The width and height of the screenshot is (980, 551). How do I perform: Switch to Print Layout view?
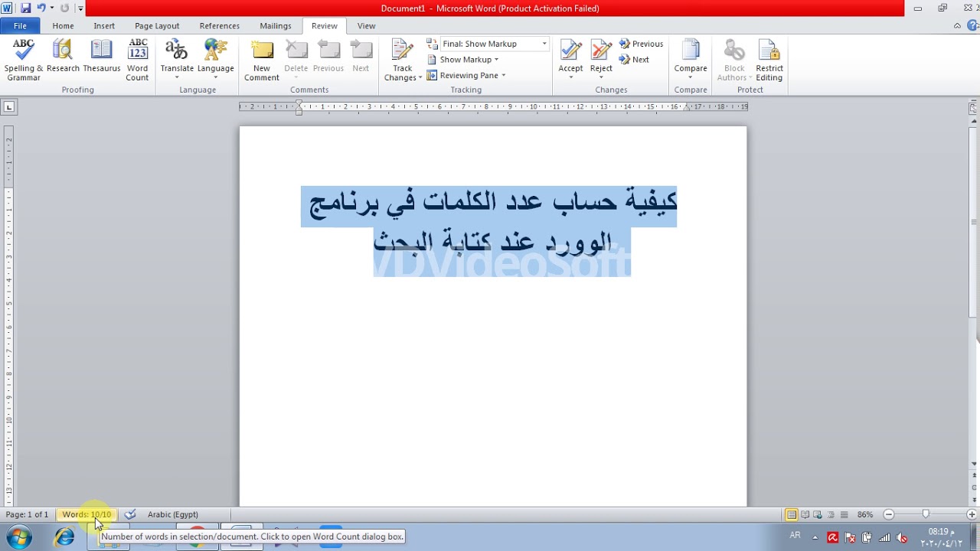(792, 514)
